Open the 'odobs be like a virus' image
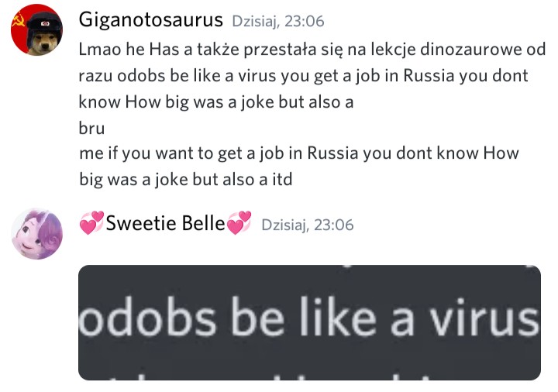558x392 pixels. pos(309,322)
